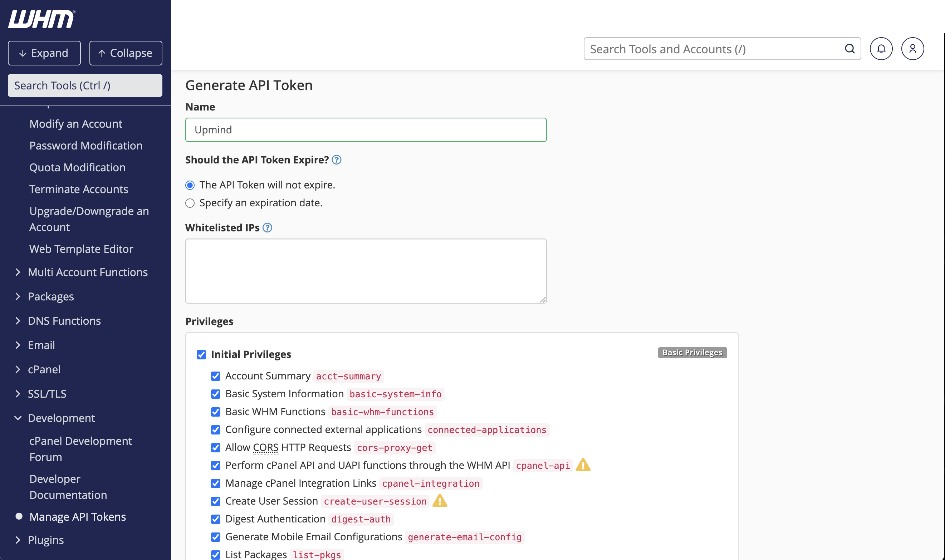Click the Collapse all button

(126, 53)
